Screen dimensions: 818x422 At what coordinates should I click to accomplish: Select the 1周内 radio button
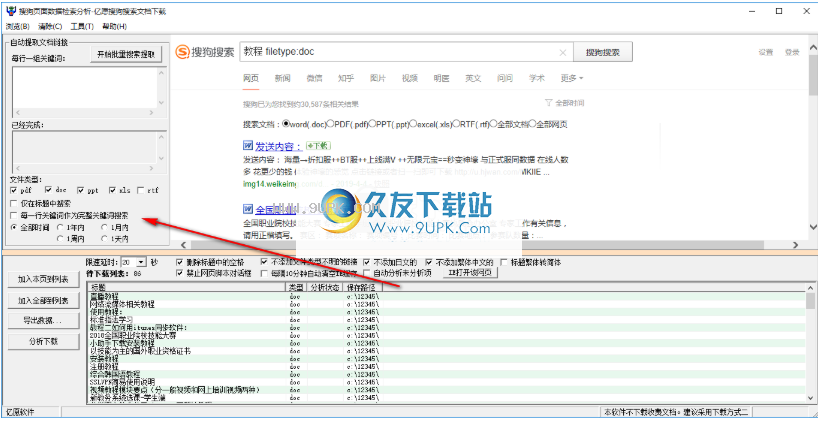(x=60, y=238)
